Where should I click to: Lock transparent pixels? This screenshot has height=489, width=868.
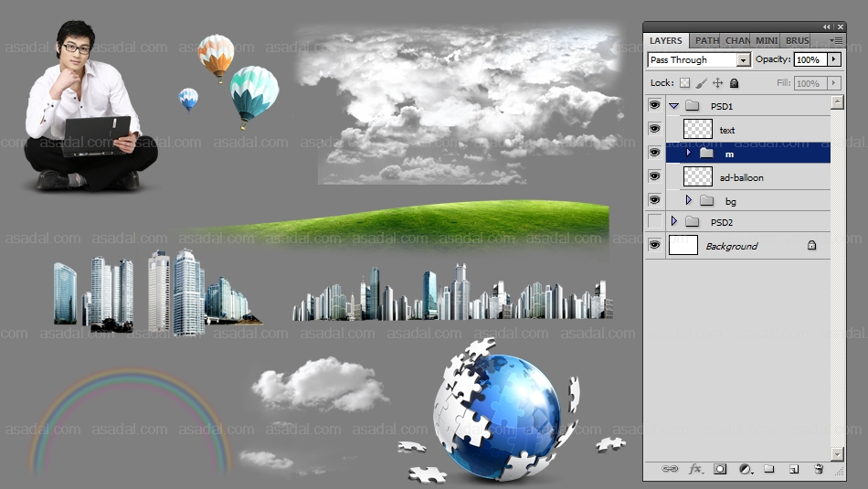(684, 83)
